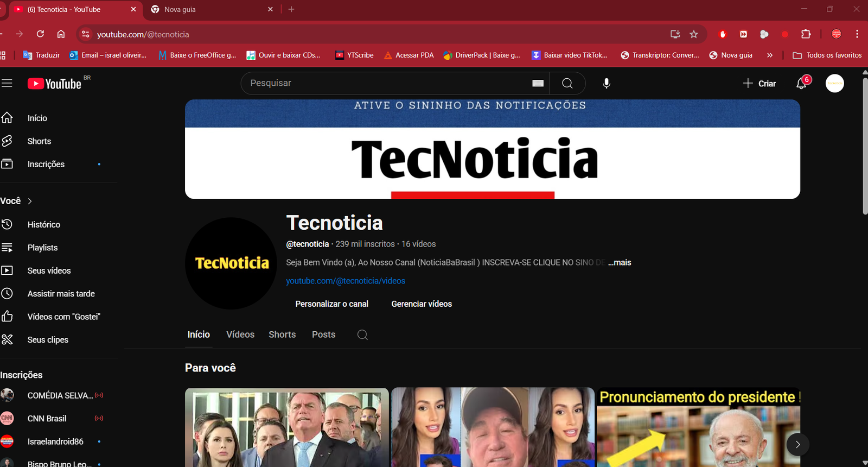
Task: Switch to the Vídeos channel tab
Action: click(x=240, y=335)
